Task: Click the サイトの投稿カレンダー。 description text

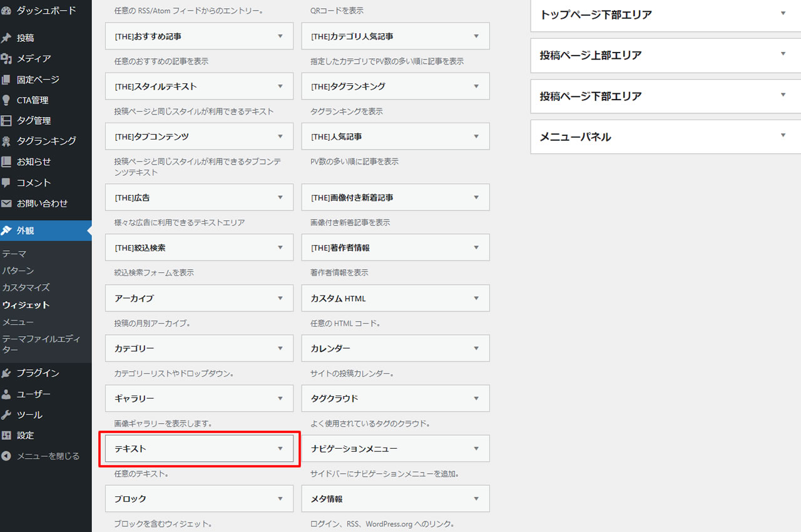Action: click(x=352, y=374)
